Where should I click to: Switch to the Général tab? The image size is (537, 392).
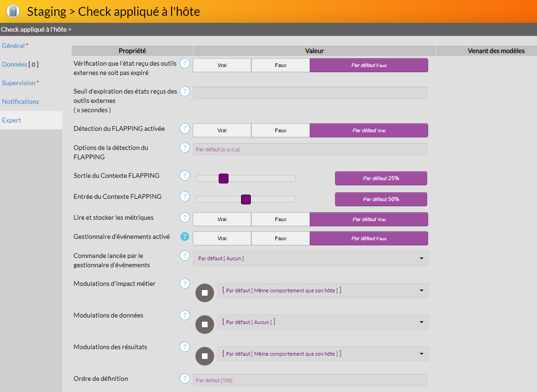pos(13,46)
